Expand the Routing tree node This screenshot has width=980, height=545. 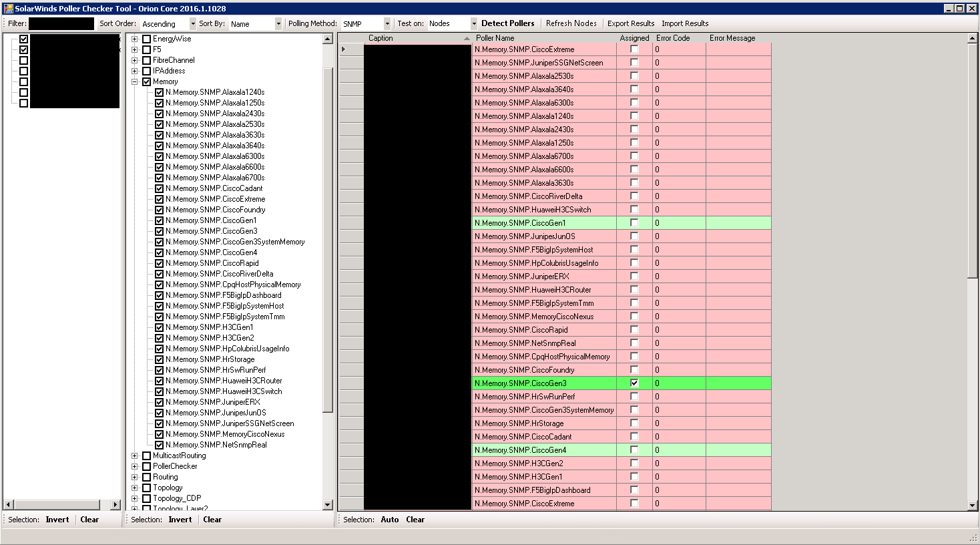135,477
